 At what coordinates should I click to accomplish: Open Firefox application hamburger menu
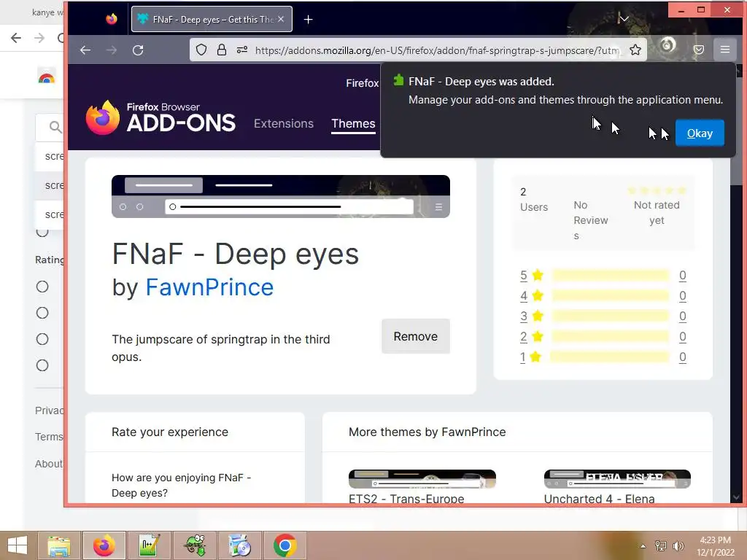point(724,50)
